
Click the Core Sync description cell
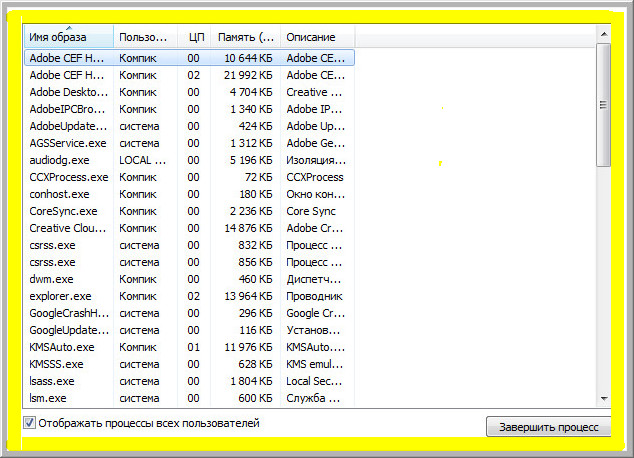(311, 211)
